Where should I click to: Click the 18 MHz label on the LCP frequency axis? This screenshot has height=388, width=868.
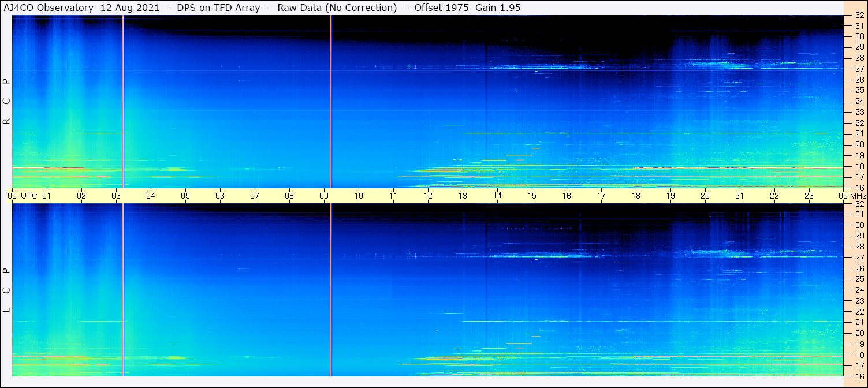[859, 355]
